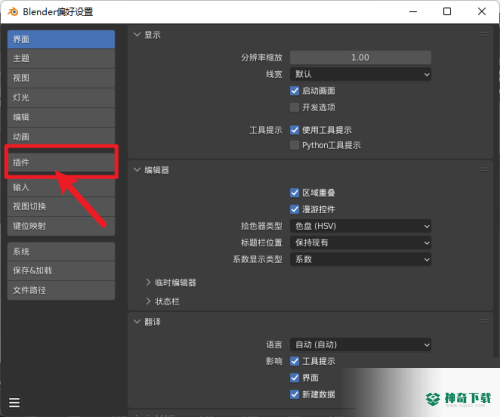The height and width of the screenshot is (417, 500).
Task: Open the 视图切换 tab
Action: point(61,207)
